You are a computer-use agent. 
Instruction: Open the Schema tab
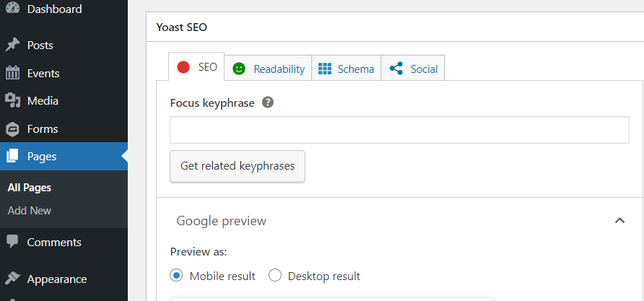[347, 69]
